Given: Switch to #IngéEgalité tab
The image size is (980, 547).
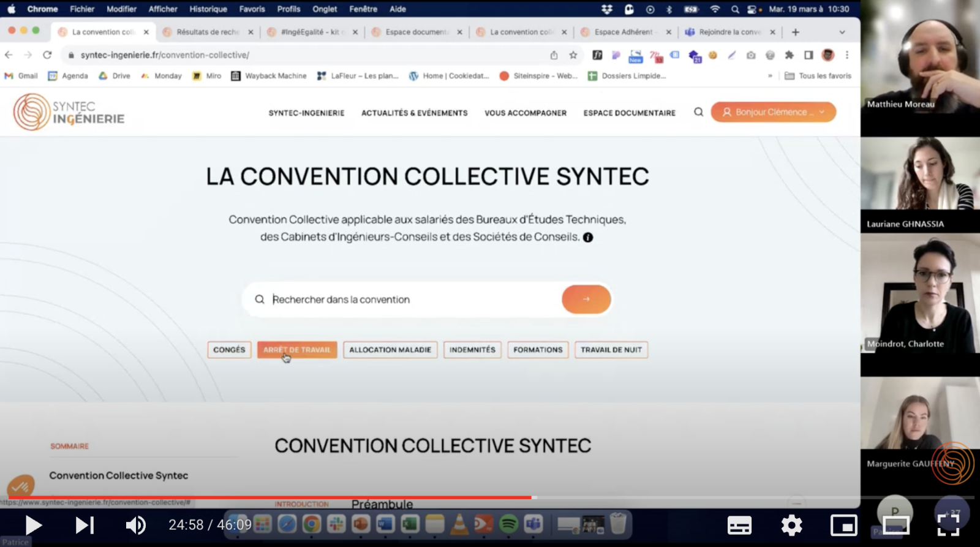Looking at the screenshot, I should [x=312, y=32].
